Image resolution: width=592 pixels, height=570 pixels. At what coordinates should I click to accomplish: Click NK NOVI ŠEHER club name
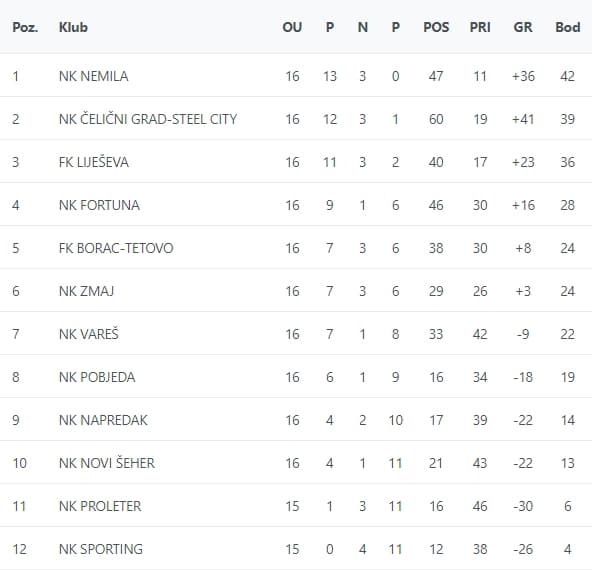tap(107, 463)
